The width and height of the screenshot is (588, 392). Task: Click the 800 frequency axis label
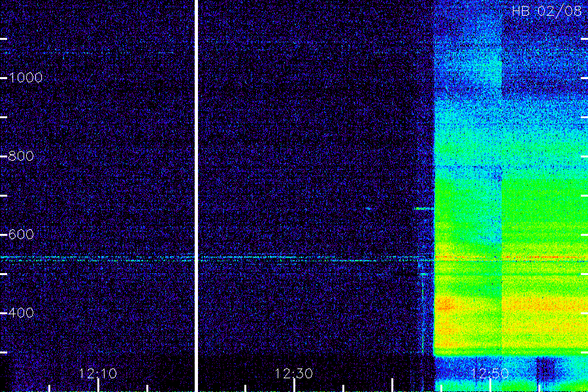21,156
